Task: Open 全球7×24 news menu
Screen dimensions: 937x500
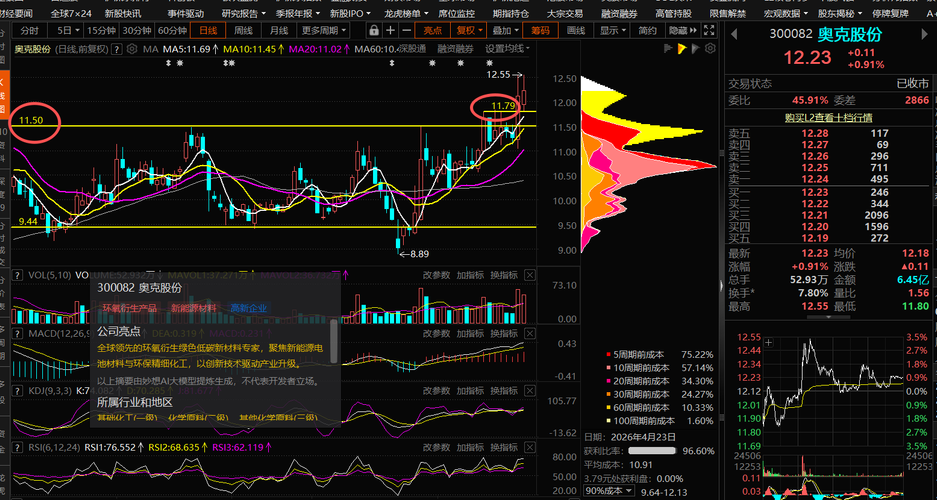Action: (69, 13)
